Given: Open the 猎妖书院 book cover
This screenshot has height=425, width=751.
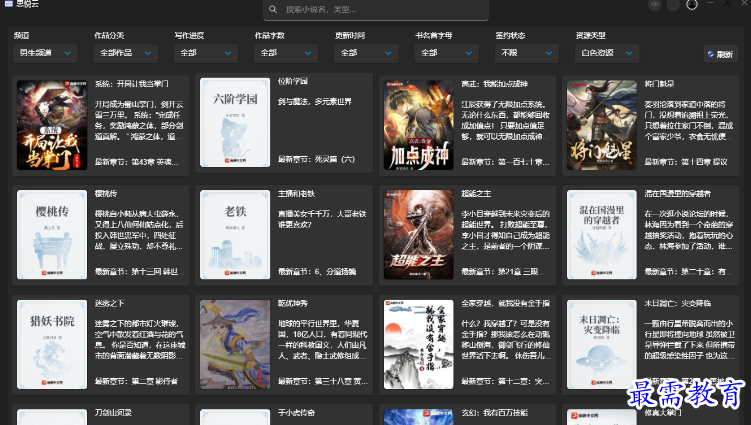Looking at the screenshot, I should coord(52,344).
